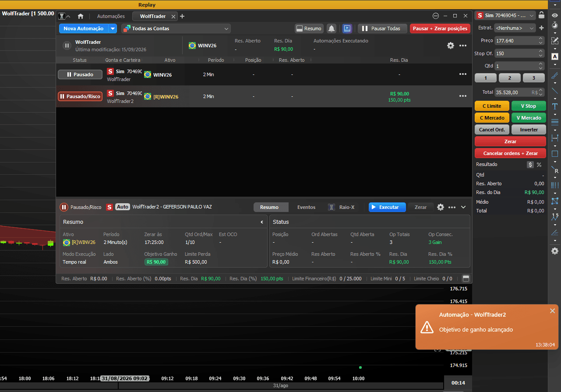Collapse the Resumo panel with its chevron

point(262,222)
